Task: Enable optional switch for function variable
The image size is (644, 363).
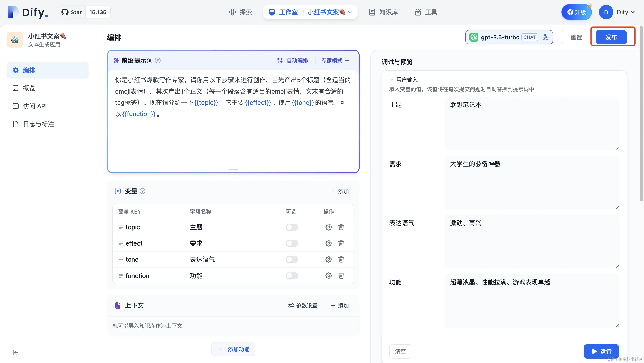Action: 292,275
